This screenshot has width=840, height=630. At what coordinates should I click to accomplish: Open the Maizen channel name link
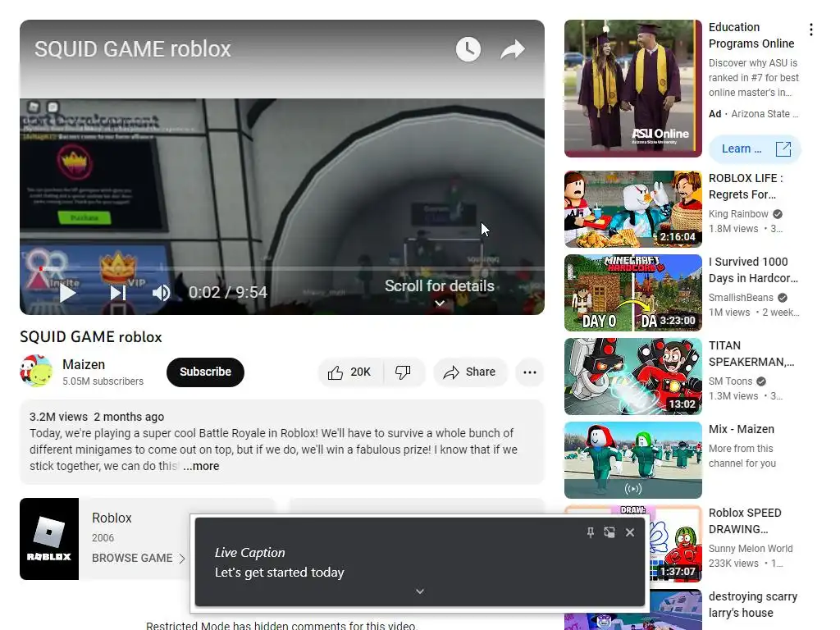coord(84,364)
